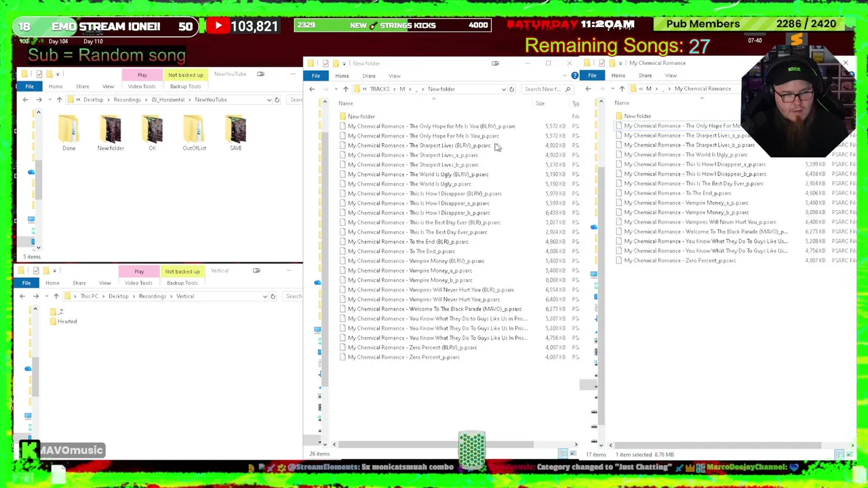Open View tab in My Chemical Romance window
Image resolution: width=868 pixels, height=488 pixels.
point(671,75)
